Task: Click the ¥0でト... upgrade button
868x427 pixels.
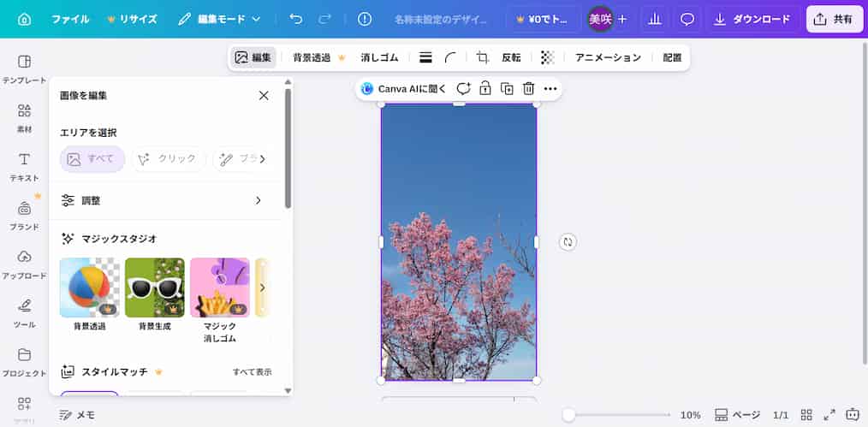Action: [x=542, y=20]
